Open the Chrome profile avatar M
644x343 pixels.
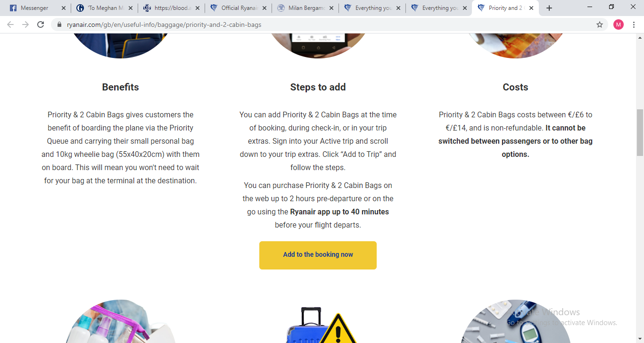pos(619,24)
